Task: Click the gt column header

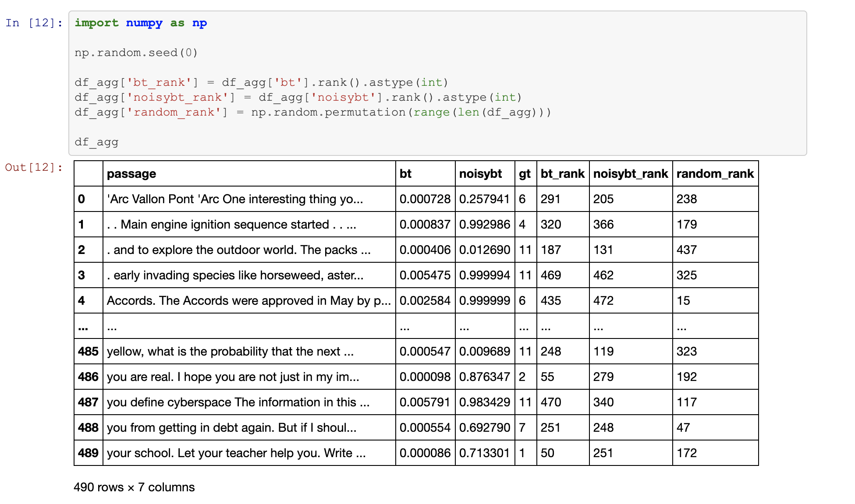Action: pyautogui.click(x=525, y=174)
